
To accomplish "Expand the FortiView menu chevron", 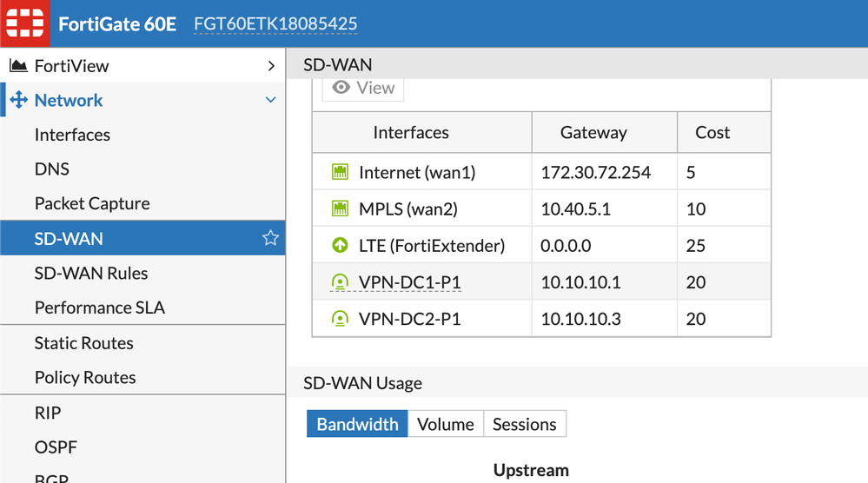I will [271, 66].
